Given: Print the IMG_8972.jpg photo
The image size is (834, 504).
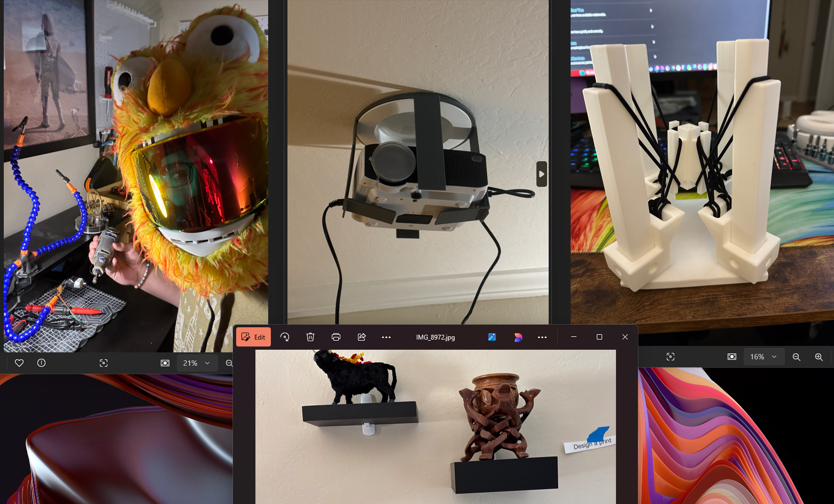Looking at the screenshot, I should [x=336, y=337].
